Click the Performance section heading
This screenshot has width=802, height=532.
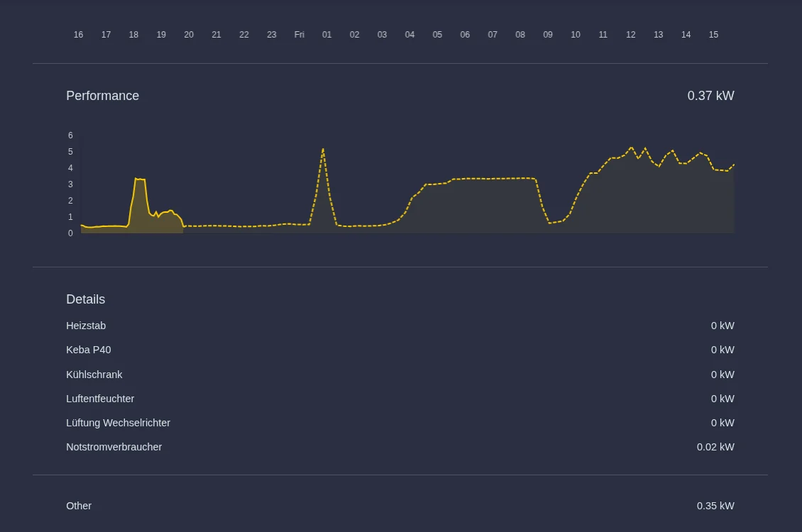(102, 96)
